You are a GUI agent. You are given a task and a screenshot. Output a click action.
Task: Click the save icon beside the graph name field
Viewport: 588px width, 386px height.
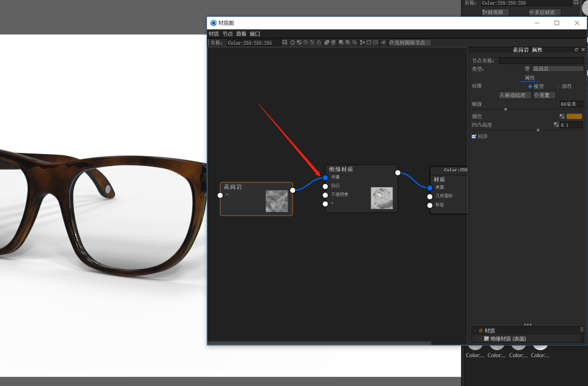[x=285, y=43]
